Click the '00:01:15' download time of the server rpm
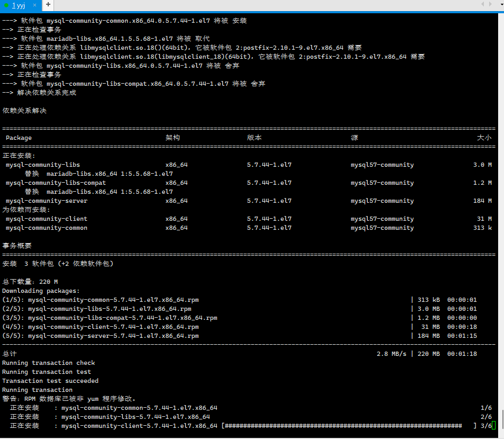 coord(462,336)
